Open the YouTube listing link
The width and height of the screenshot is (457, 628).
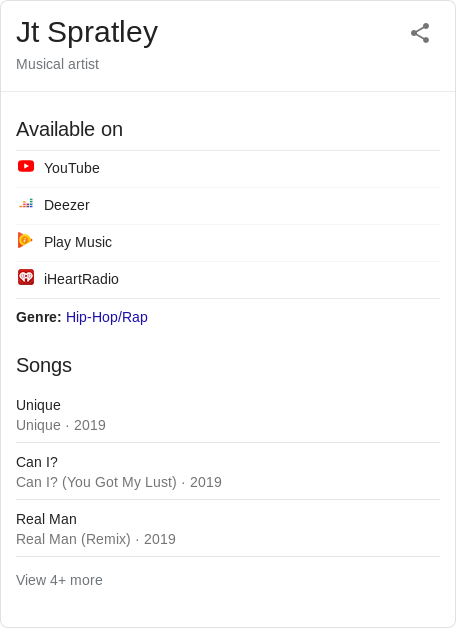[228, 169]
